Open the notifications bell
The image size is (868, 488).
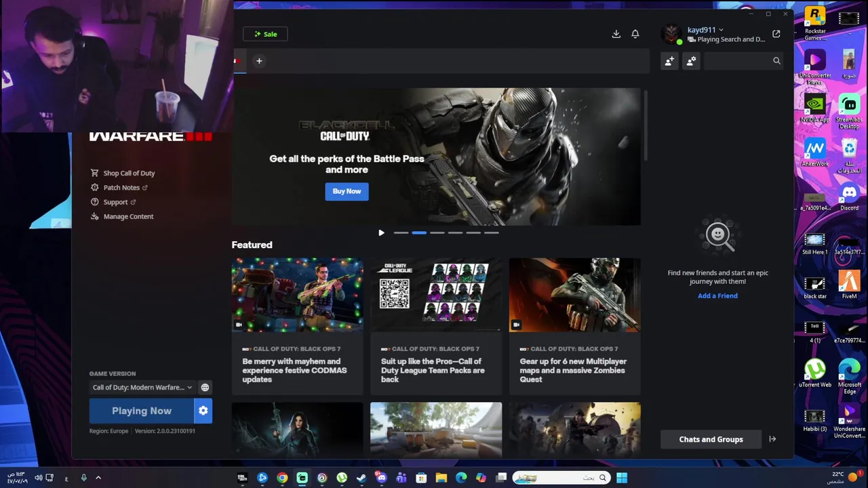tap(635, 34)
